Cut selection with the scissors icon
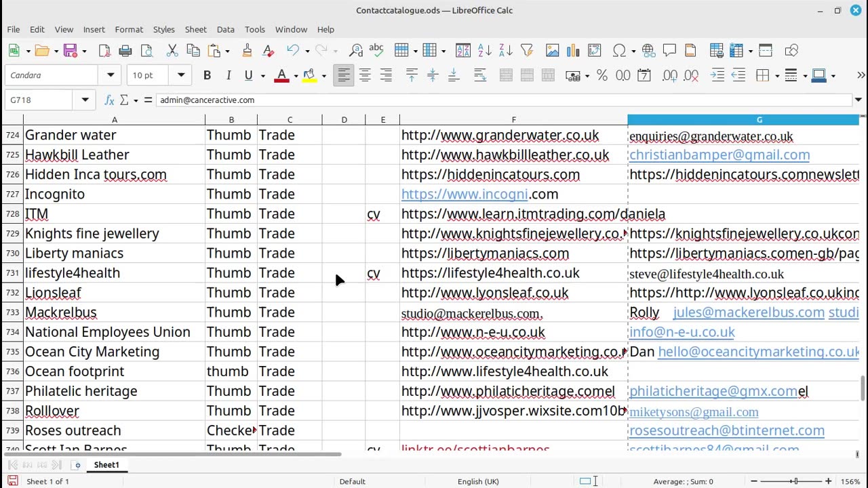This screenshot has width=868, height=488. tap(172, 51)
